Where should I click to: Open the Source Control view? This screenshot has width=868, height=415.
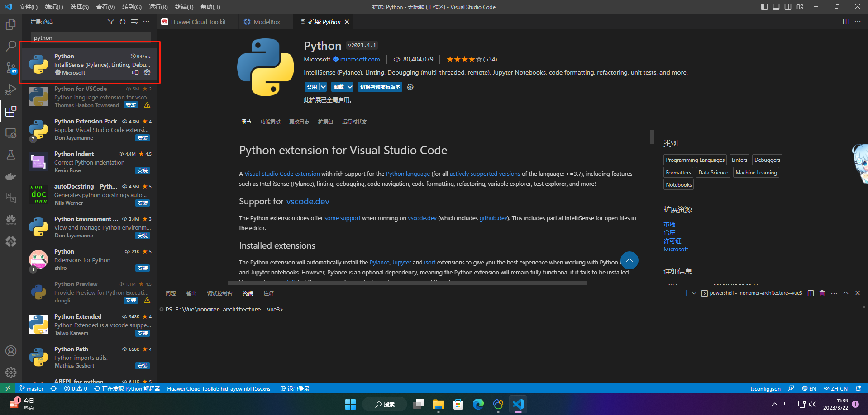(11, 68)
